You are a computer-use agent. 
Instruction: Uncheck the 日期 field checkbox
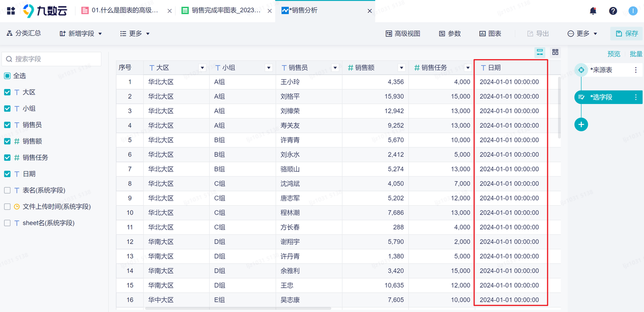pos(7,174)
